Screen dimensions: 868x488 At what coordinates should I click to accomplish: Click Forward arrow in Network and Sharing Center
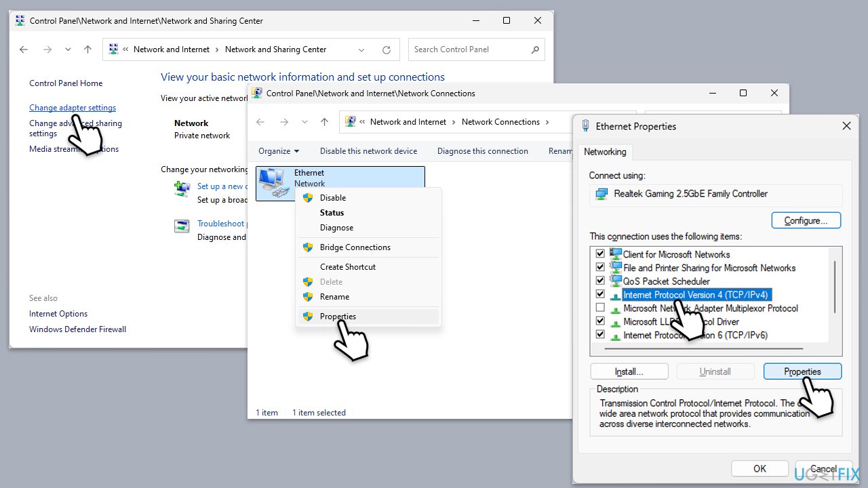[x=47, y=49]
